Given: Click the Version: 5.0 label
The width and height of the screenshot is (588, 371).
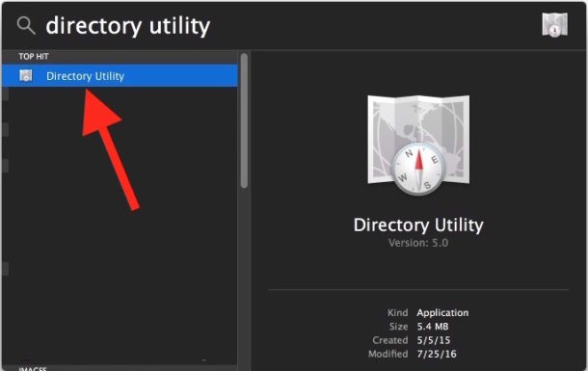Looking at the screenshot, I should (x=418, y=243).
